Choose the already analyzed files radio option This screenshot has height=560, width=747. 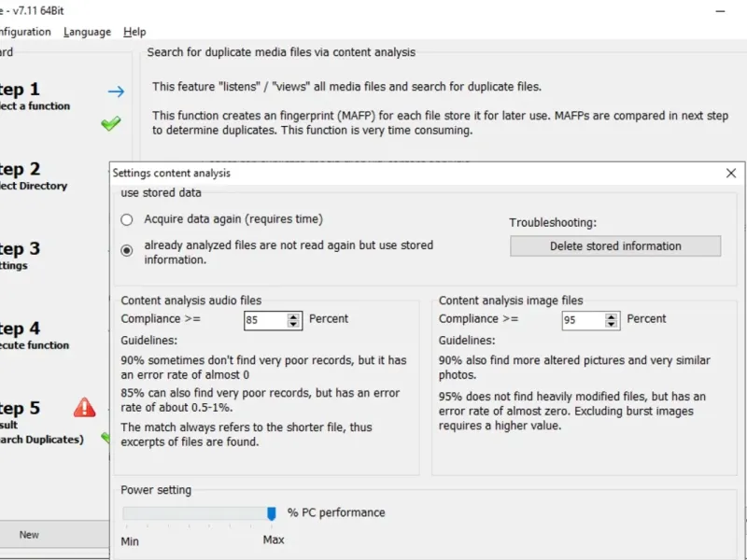[x=127, y=250]
